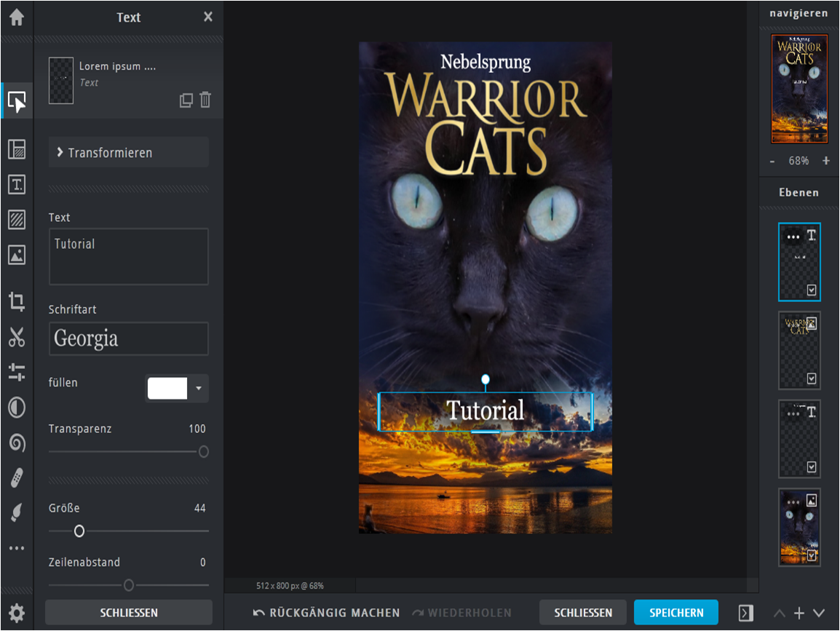Toggle the side panel arrow icon beside Speichern

point(745,613)
